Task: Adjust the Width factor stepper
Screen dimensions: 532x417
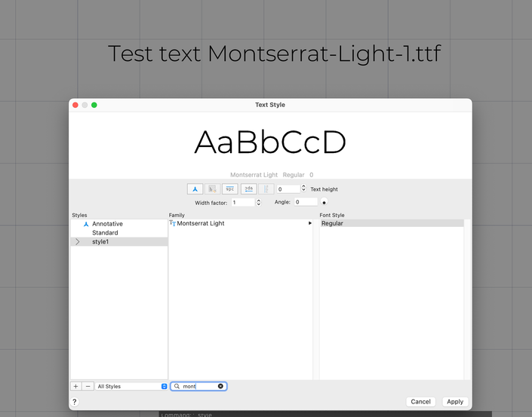Action: [x=259, y=202]
